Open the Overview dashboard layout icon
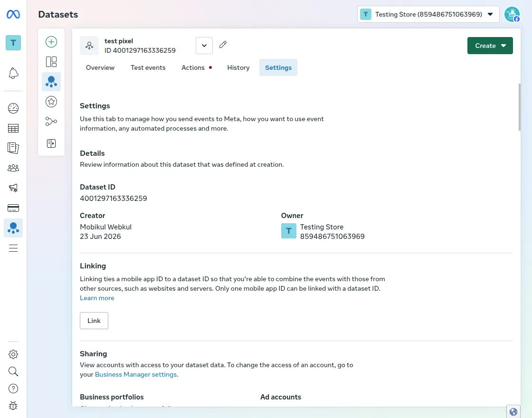Image resolution: width=532 pixels, height=418 pixels. pyautogui.click(x=51, y=62)
